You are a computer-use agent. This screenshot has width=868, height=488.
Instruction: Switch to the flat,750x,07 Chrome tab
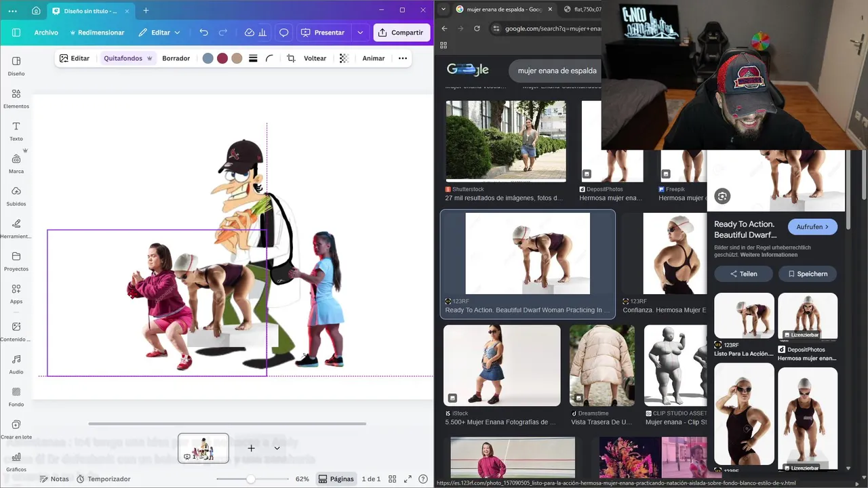click(x=583, y=9)
